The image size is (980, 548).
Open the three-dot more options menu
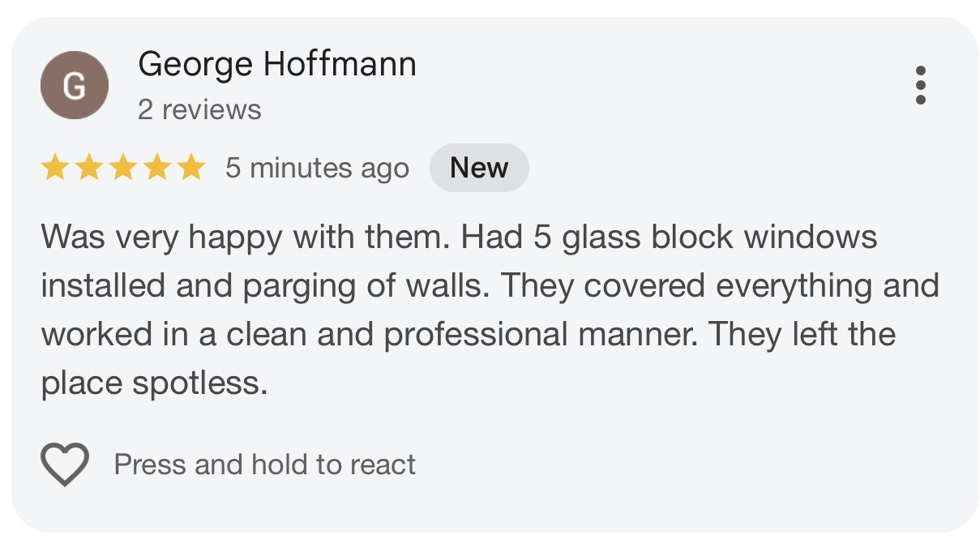click(920, 85)
